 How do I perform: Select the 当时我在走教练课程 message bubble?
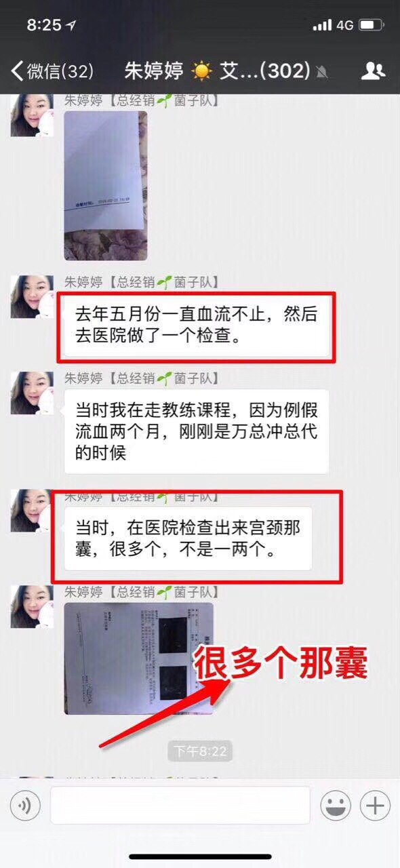pos(197,431)
